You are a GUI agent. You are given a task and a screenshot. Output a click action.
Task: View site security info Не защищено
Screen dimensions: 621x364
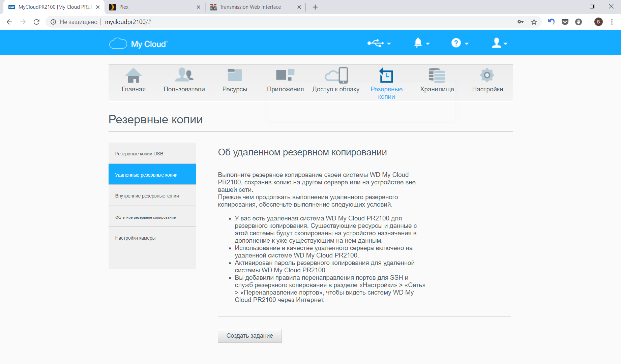tap(74, 22)
